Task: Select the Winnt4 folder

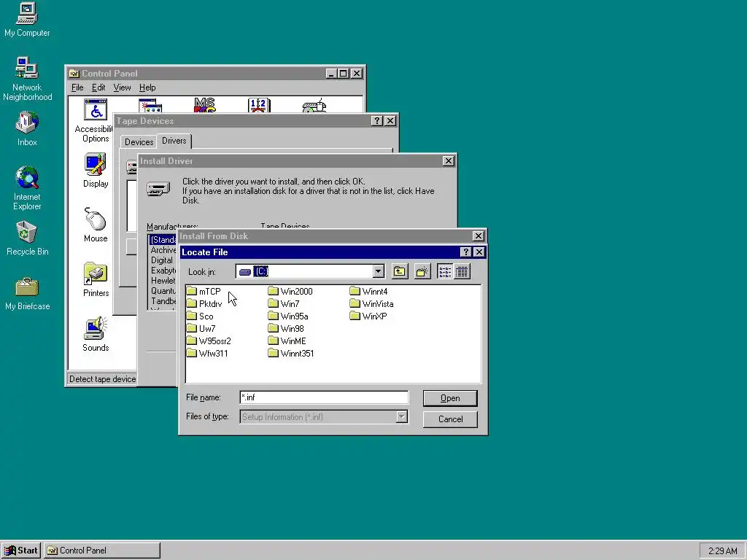Action: pyautogui.click(x=368, y=292)
